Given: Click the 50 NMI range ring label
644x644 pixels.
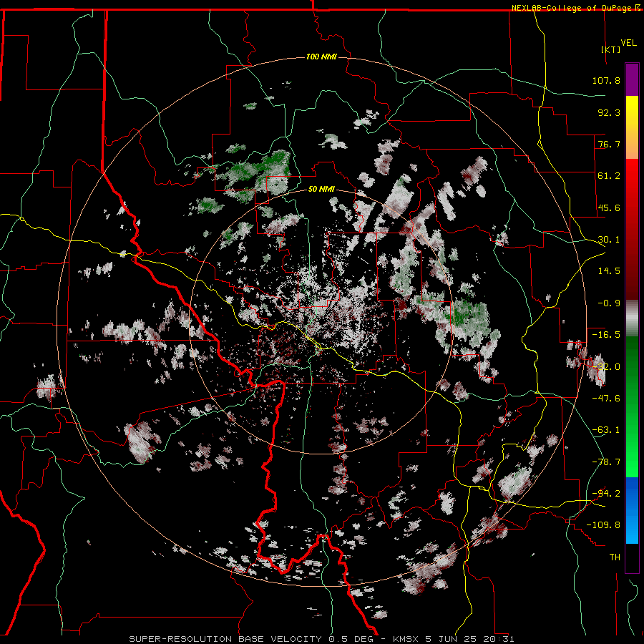Looking at the screenshot, I should 321,189.
